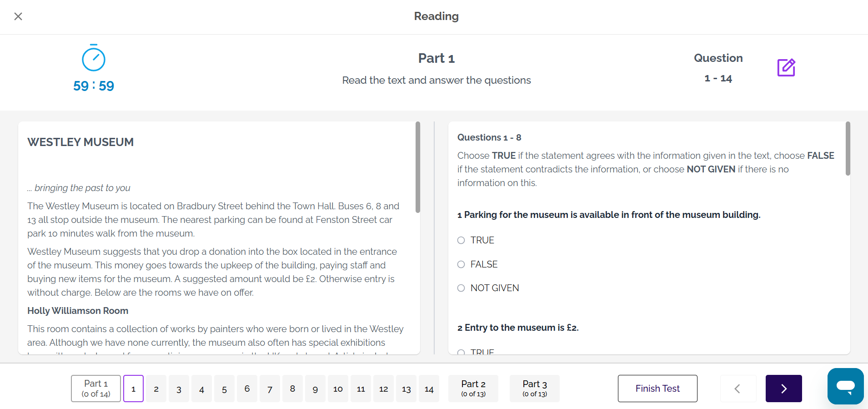The width and height of the screenshot is (868, 409).
Task: Jump to question 14
Action: tap(429, 389)
